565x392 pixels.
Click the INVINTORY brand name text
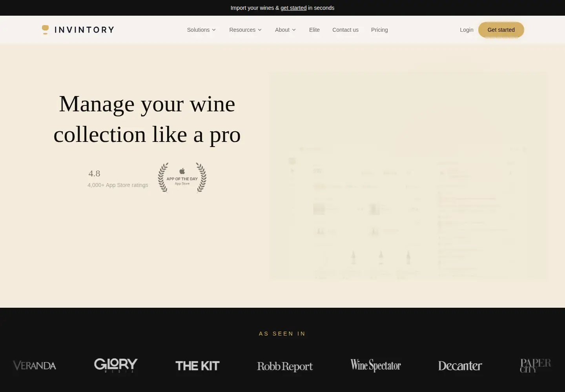[x=84, y=30]
